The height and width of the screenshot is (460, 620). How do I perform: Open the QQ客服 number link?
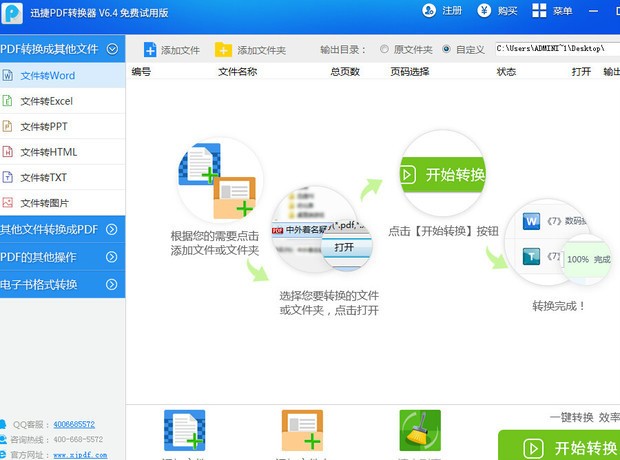(x=74, y=425)
